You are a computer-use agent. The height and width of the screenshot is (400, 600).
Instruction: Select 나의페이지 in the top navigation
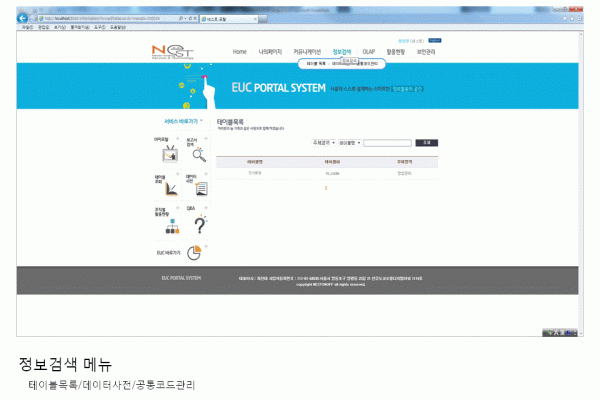point(270,52)
